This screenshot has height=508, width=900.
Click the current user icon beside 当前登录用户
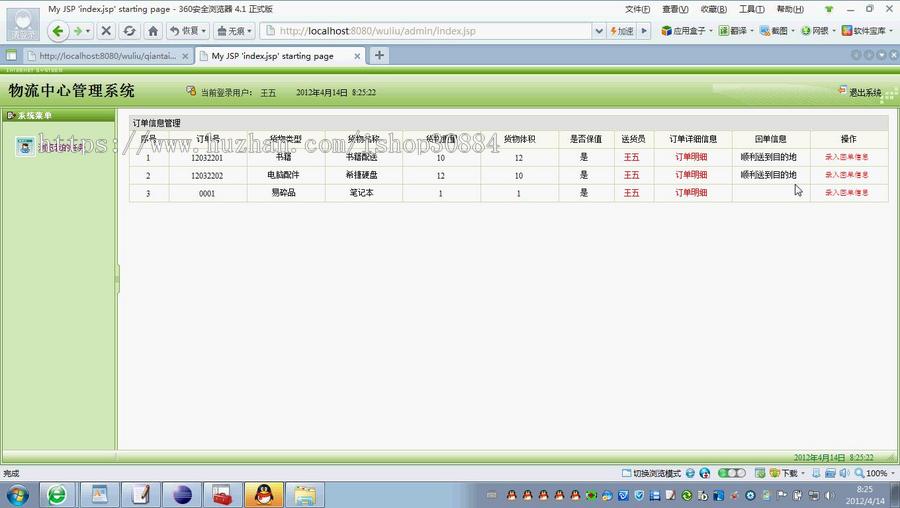[191, 91]
